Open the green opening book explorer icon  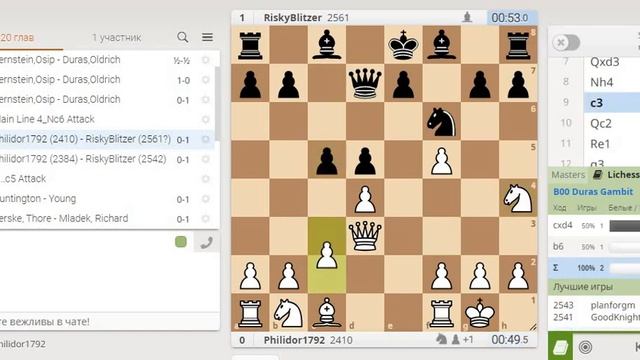(x=560, y=347)
